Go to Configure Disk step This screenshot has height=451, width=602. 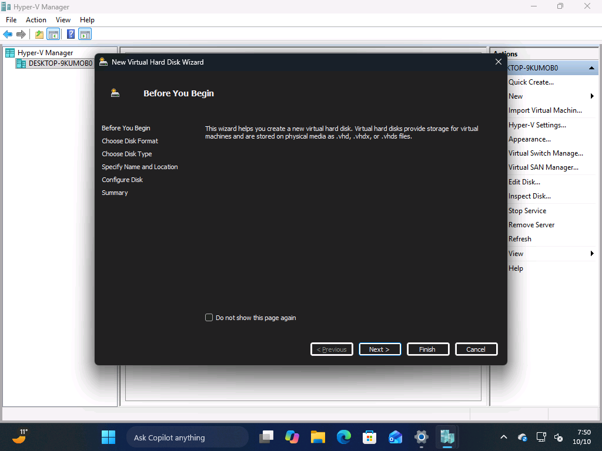pos(122,180)
